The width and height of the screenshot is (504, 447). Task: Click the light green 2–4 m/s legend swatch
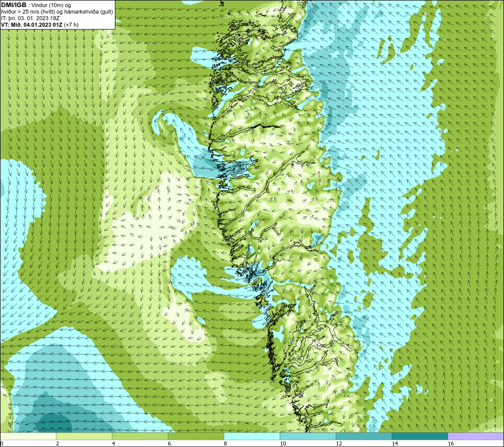pyautogui.click(x=84, y=436)
